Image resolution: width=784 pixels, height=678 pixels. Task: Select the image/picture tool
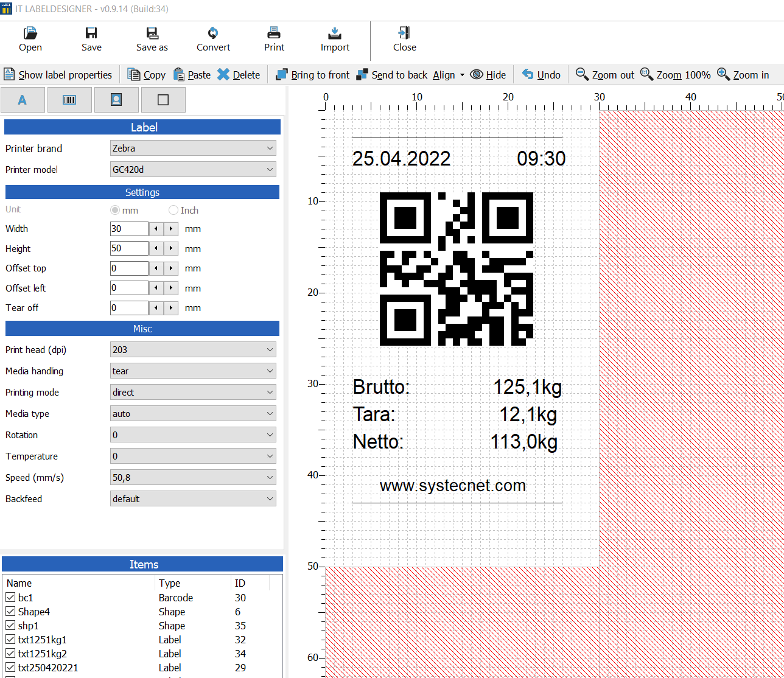click(116, 100)
